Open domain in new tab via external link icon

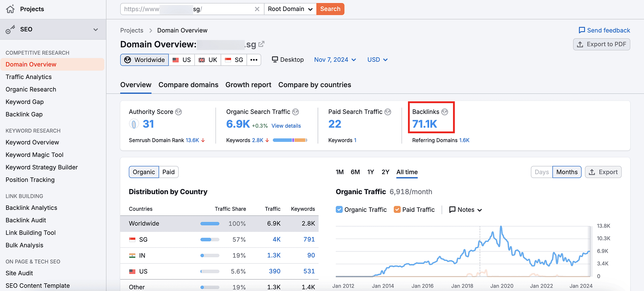tap(262, 44)
